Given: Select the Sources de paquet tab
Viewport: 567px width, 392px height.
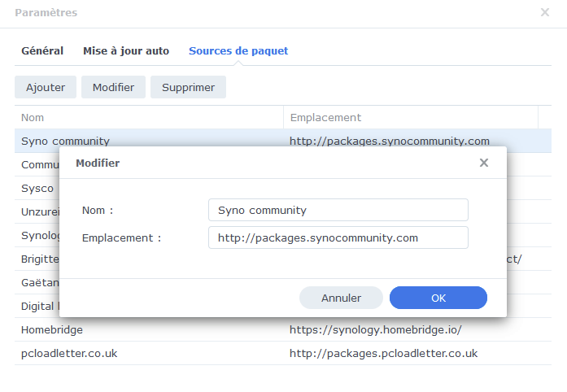Looking at the screenshot, I should [238, 50].
